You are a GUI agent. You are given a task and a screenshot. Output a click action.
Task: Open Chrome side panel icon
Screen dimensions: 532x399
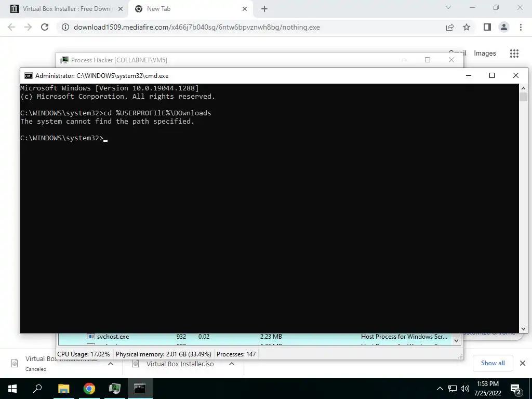click(x=487, y=27)
